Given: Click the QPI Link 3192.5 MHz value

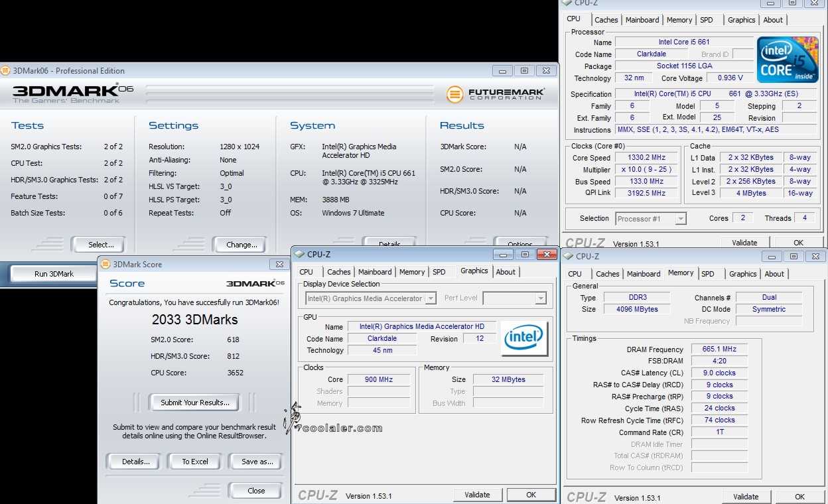Looking at the screenshot, I should click(x=646, y=194).
